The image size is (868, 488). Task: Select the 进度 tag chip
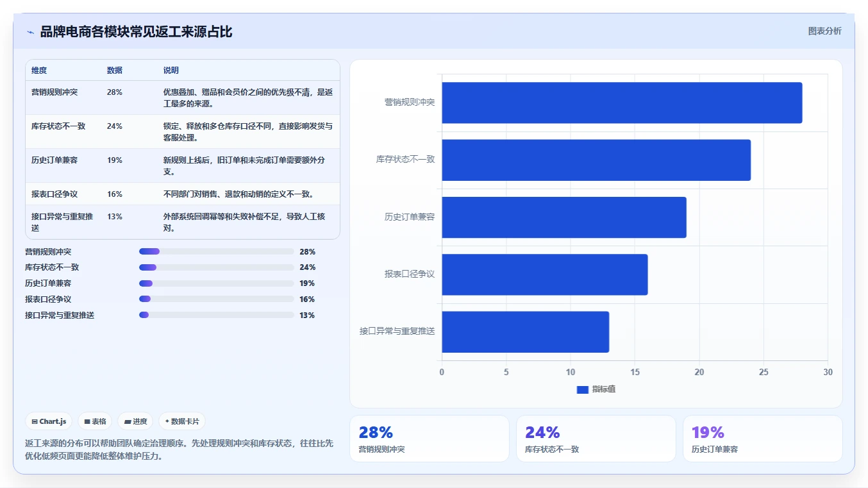click(135, 421)
